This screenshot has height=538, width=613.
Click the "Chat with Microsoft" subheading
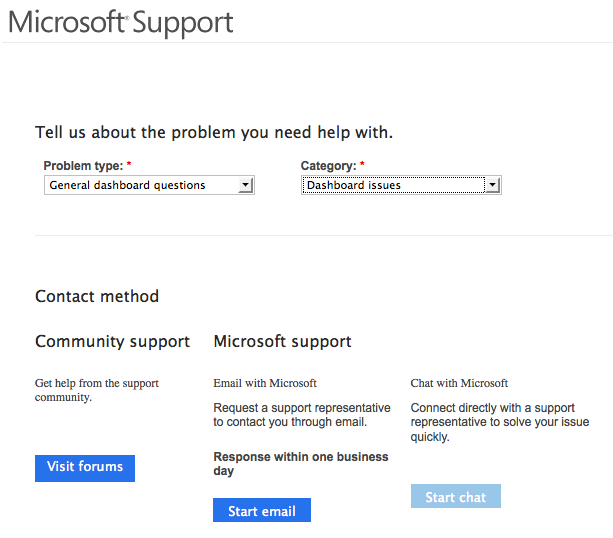pos(459,383)
